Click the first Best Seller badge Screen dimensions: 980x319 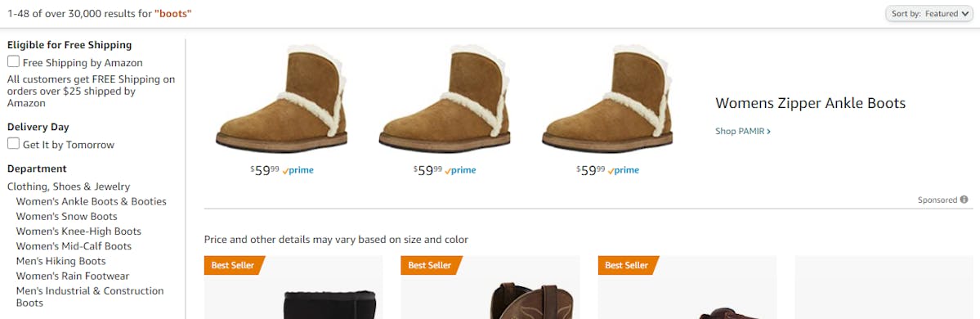(x=235, y=265)
